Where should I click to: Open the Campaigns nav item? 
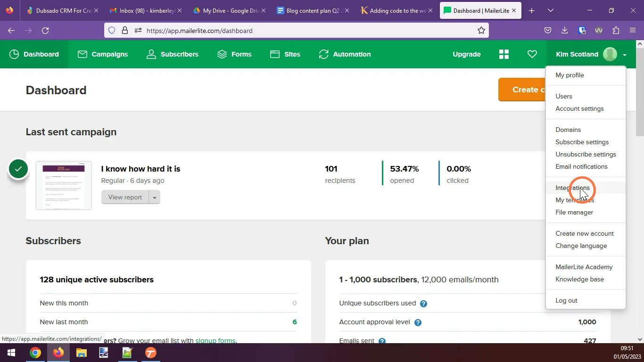coord(103,54)
